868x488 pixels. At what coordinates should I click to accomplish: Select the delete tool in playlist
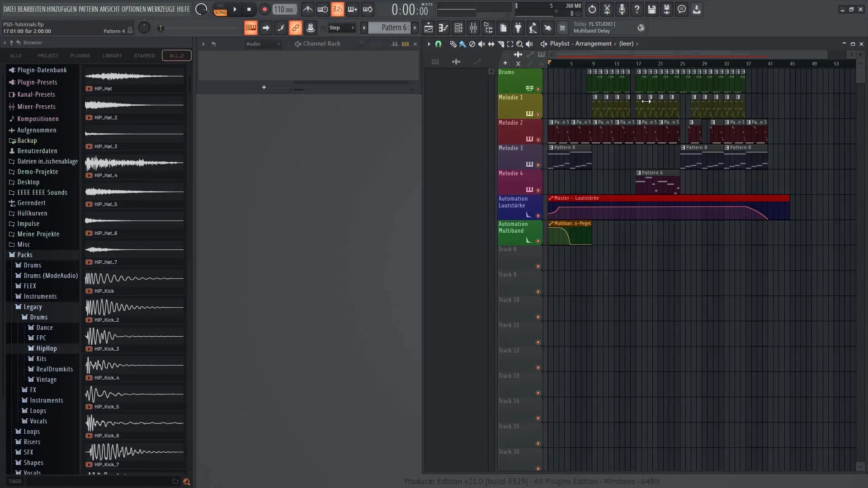tap(472, 44)
